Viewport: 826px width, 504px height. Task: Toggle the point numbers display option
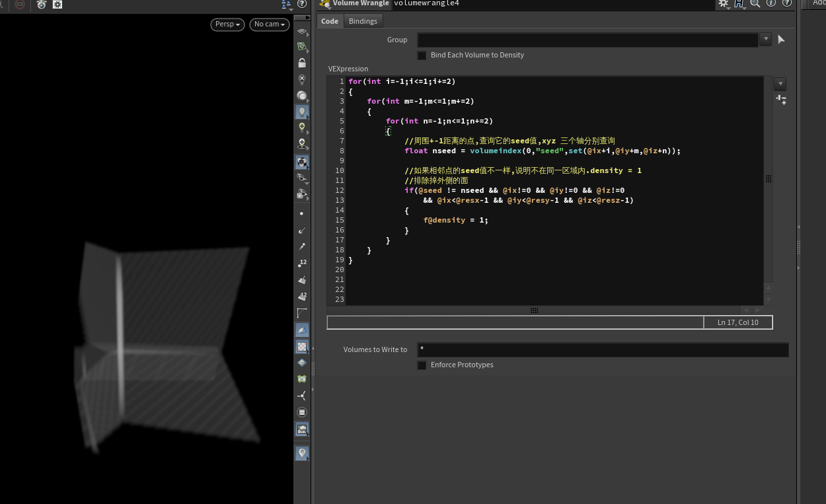point(302,263)
